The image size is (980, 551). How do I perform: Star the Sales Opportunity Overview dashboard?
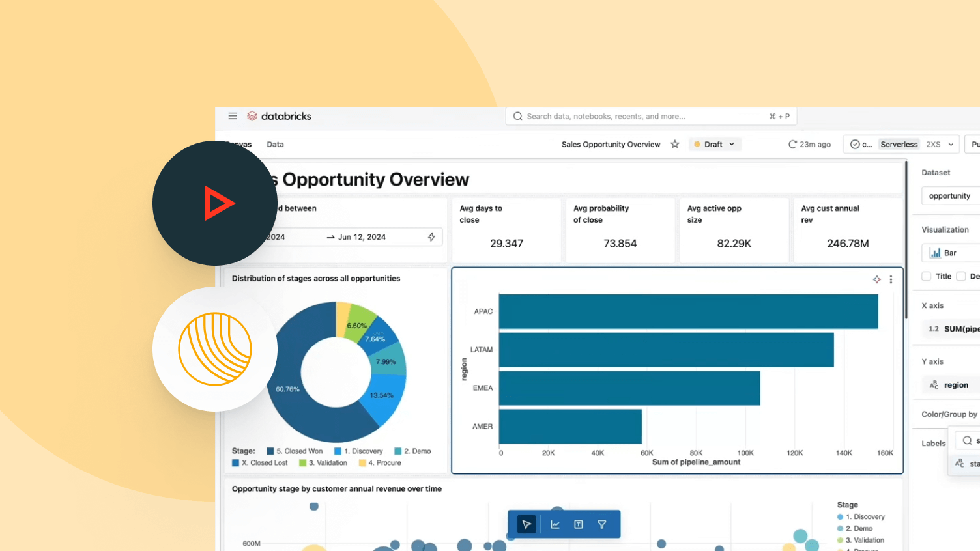[675, 144]
